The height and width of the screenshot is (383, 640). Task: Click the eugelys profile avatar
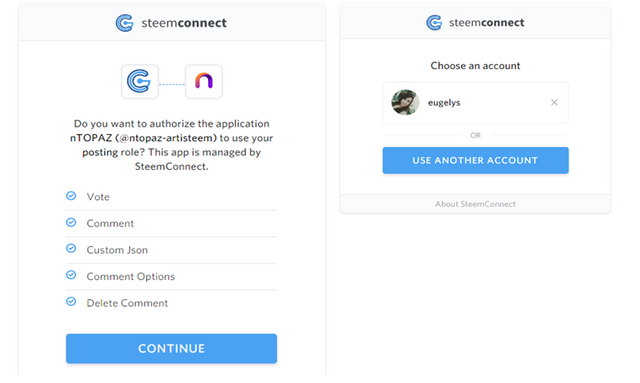coord(405,102)
